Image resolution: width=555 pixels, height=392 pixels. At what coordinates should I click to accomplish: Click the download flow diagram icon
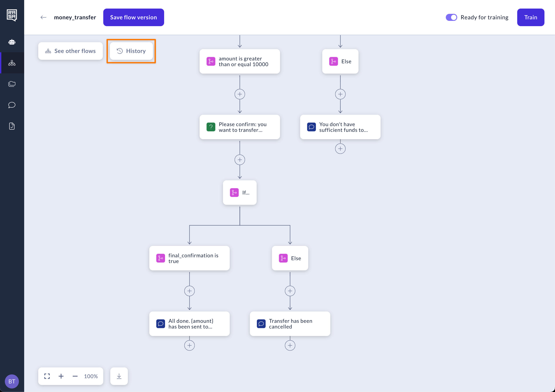pyautogui.click(x=119, y=376)
